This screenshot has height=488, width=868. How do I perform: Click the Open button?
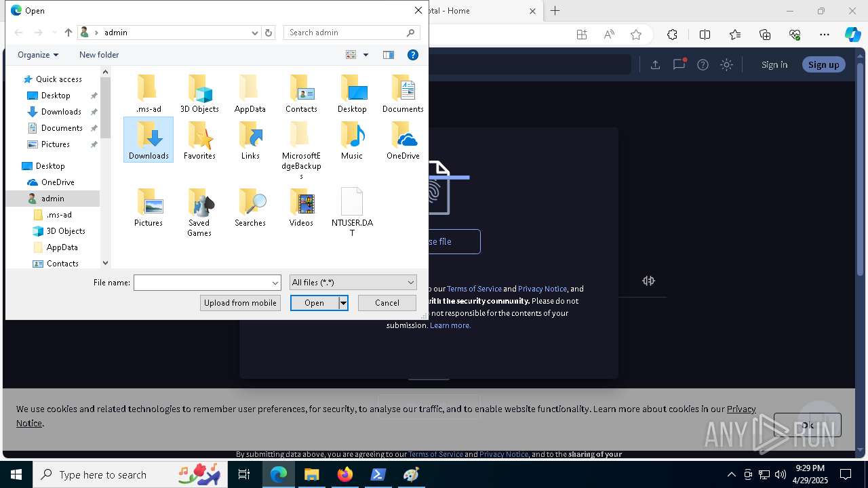315,303
